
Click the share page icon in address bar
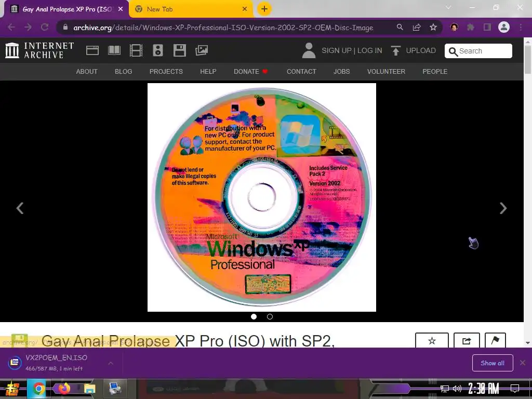click(x=417, y=27)
